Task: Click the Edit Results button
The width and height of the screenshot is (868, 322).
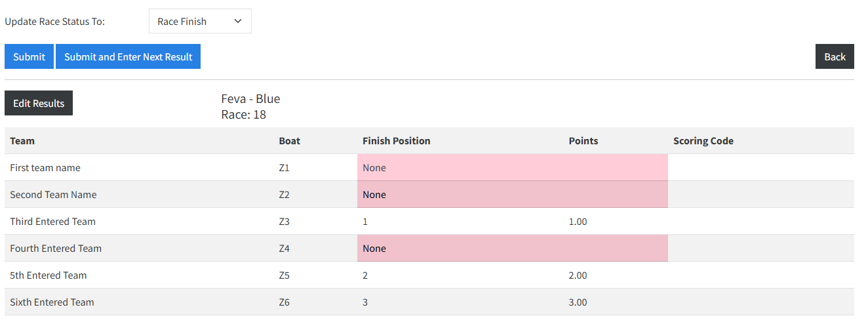Action: click(39, 103)
